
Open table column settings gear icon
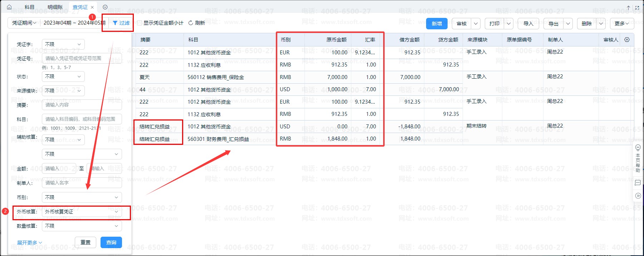tap(627, 40)
